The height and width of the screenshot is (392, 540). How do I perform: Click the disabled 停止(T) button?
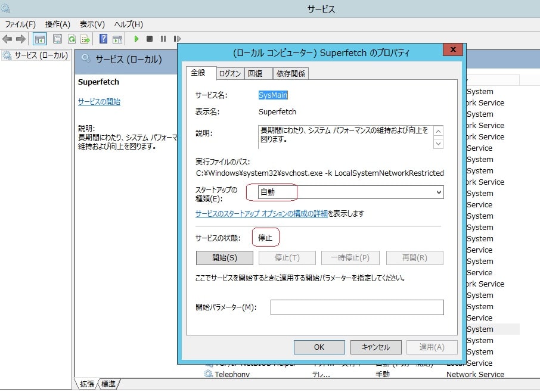coord(287,258)
